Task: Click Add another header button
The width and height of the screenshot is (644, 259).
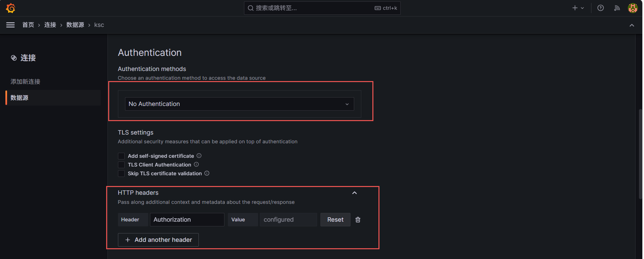Action: point(158,240)
